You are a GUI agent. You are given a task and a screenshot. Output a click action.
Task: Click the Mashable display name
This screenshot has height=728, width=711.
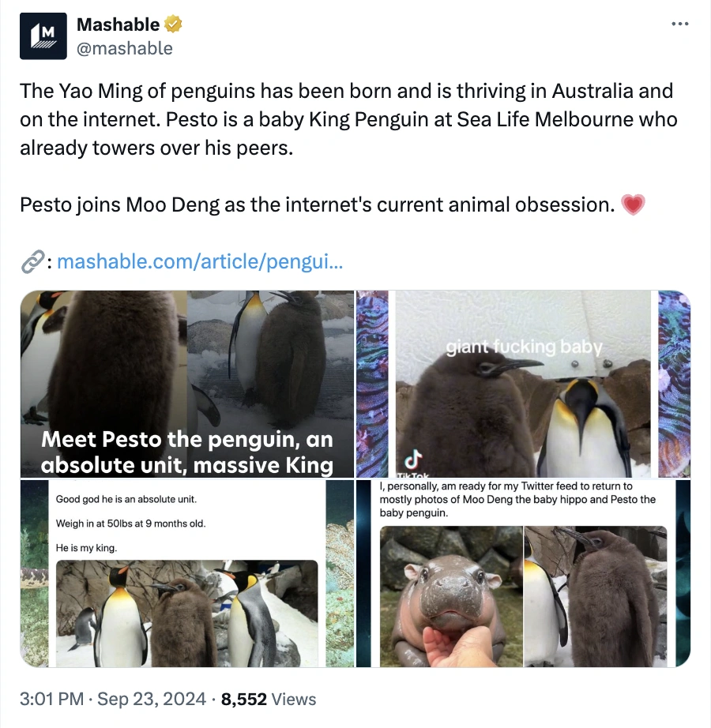coord(118,24)
